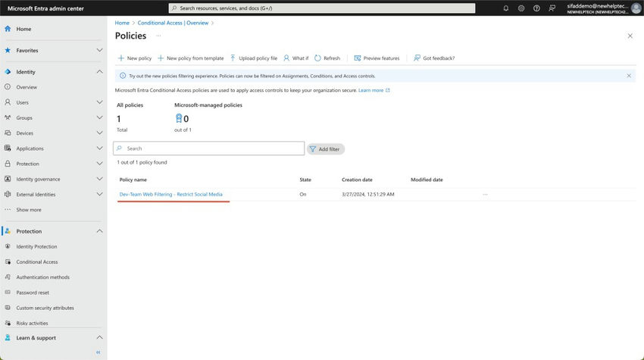644x360 pixels.
Task: Expand the Identity governance chevron
Action: tap(99, 179)
